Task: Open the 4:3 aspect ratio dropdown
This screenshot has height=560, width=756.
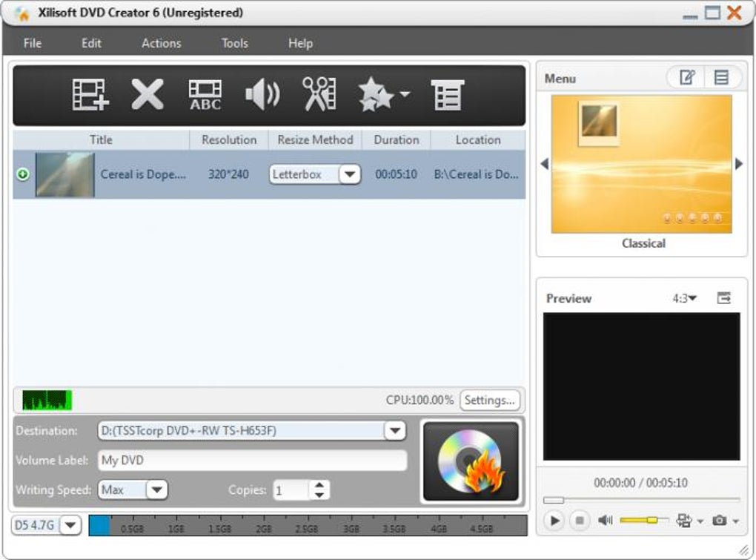Action: 685,299
